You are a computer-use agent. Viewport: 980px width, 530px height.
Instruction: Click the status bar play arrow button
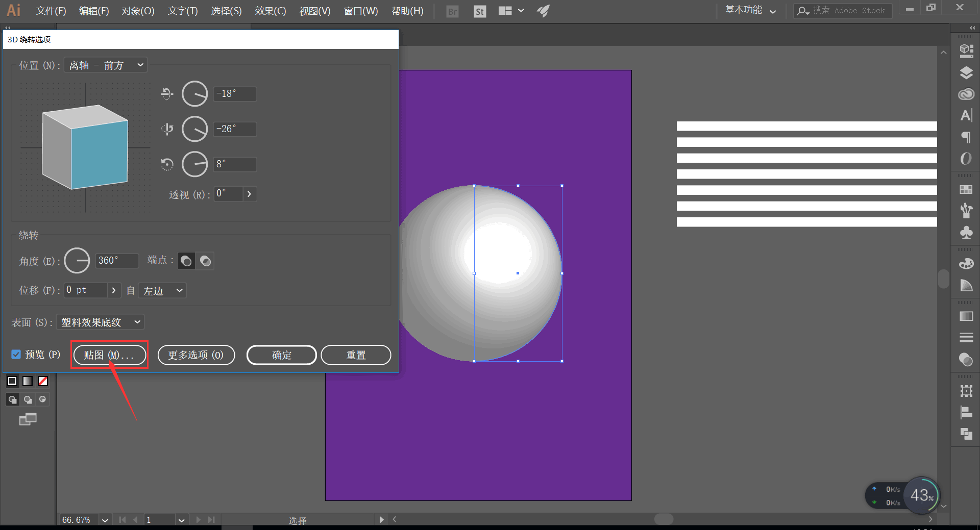(x=381, y=520)
